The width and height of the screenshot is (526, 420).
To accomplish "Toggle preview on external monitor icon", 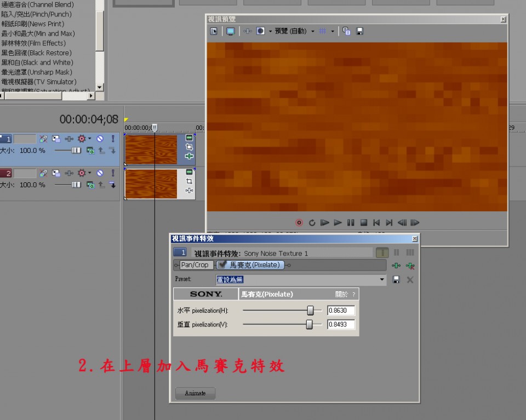I will coord(231,31).
